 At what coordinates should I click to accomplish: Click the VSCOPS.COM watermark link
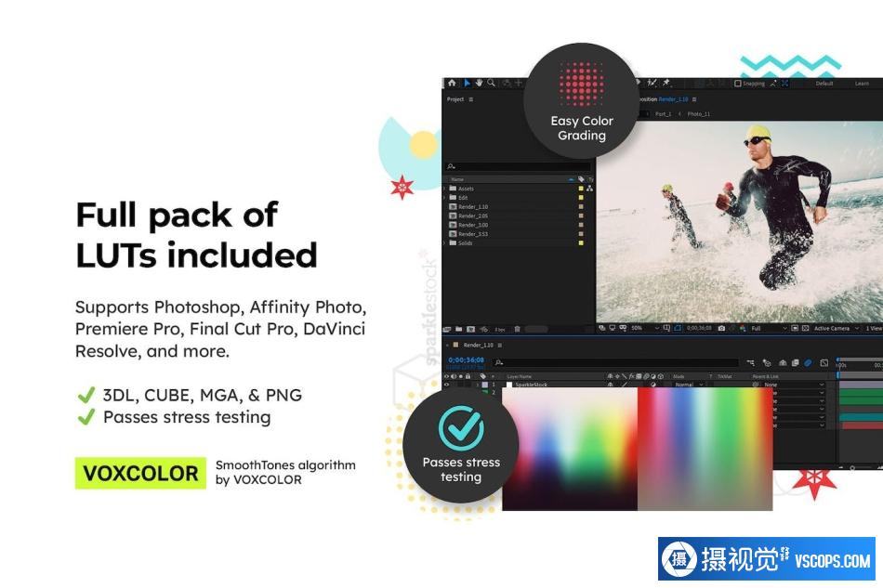click(832, 560)
